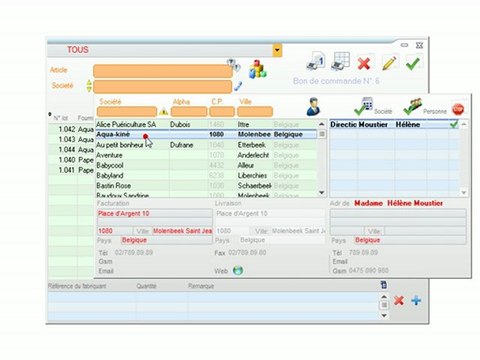Click the green checkmark validate icon at top
The image size is (480, 360).
pyautogui.click(x=413, y=63)
